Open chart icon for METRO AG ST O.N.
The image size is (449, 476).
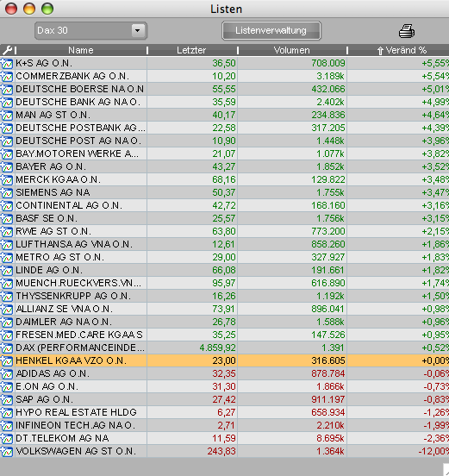point(7,257)
